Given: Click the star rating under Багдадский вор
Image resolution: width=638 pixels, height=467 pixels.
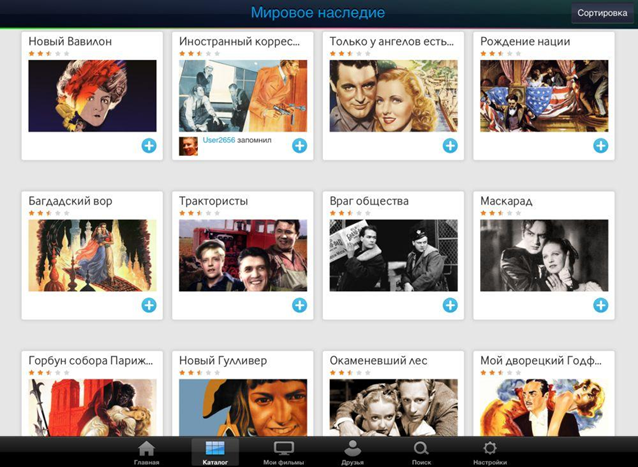Looking at the screenshot, I should click(x=49, y=213).
